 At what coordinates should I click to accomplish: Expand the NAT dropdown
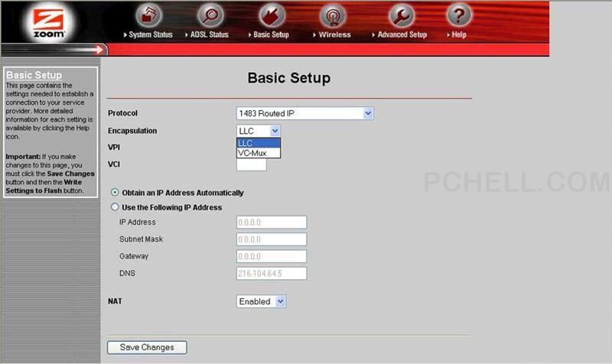(x=280, y=301)
